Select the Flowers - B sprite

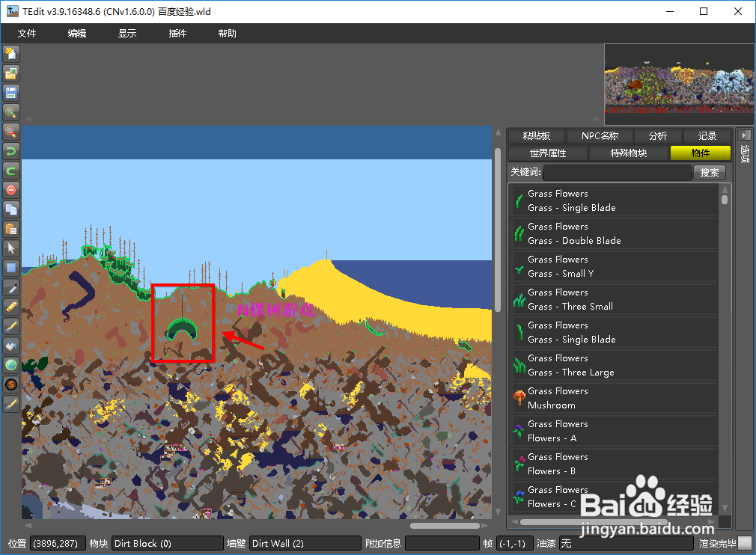pyautogui.click(x=614, y=464)
